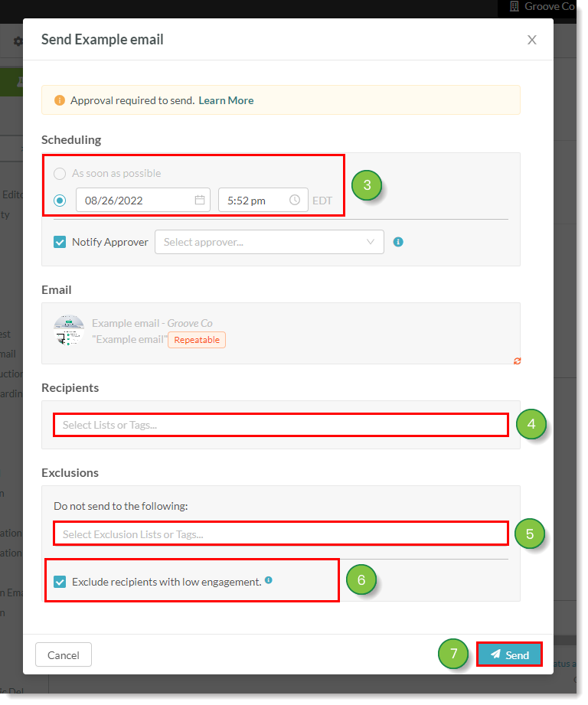The width and height of the screenshot is (588, 705).
Task: Open the Learn More approval link
Action: (226, 100)
